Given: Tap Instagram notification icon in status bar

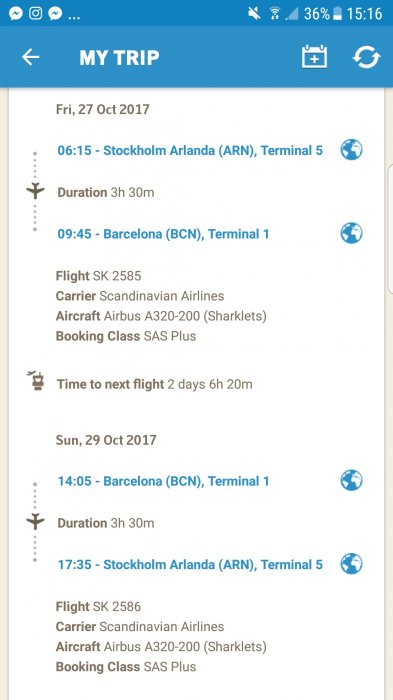Looking at the screenshot, I should click(x=36, y=14).
